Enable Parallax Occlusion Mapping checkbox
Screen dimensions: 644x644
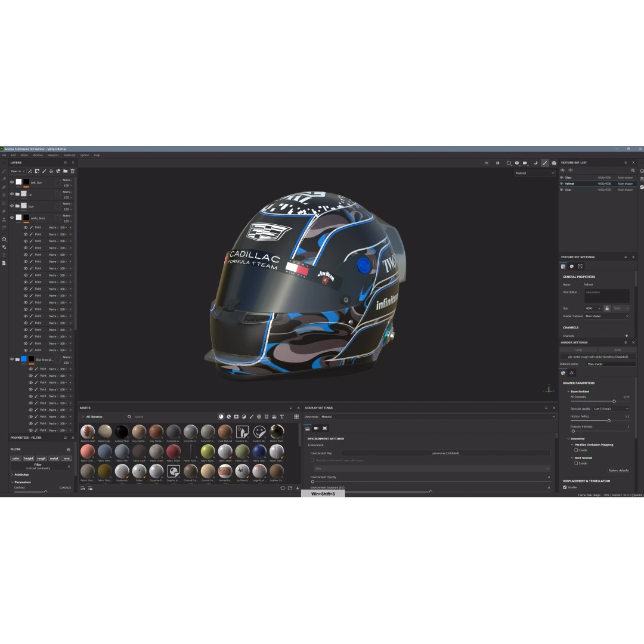click(576, 451)
